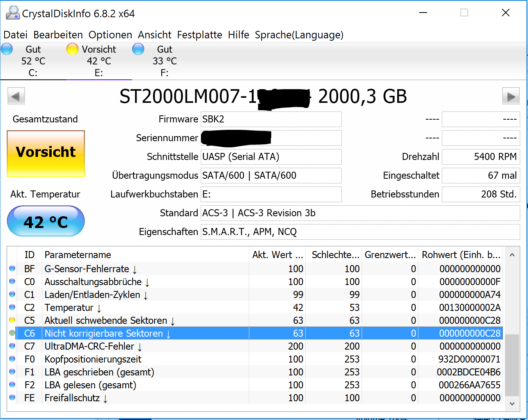The height and width of the screenshot is (420, 528).
Task: Click the Eingeschaltet value 67 mal
Action: click(481, 176)
